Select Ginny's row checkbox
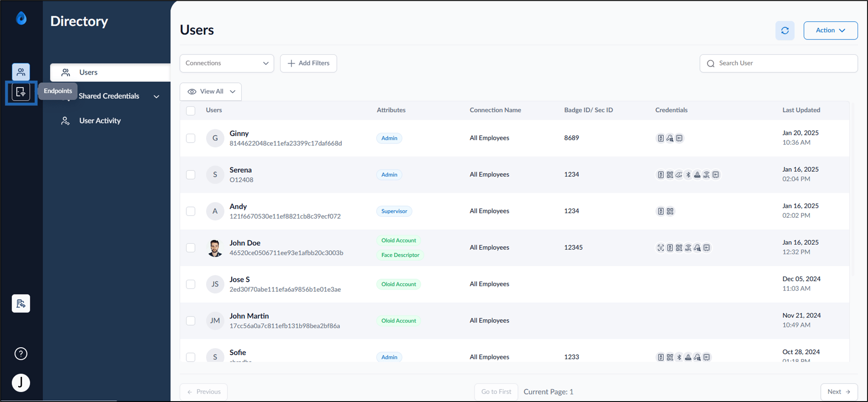Image resolution: width=868 pixels, height=402 pixels. click(x=191, y=138)
